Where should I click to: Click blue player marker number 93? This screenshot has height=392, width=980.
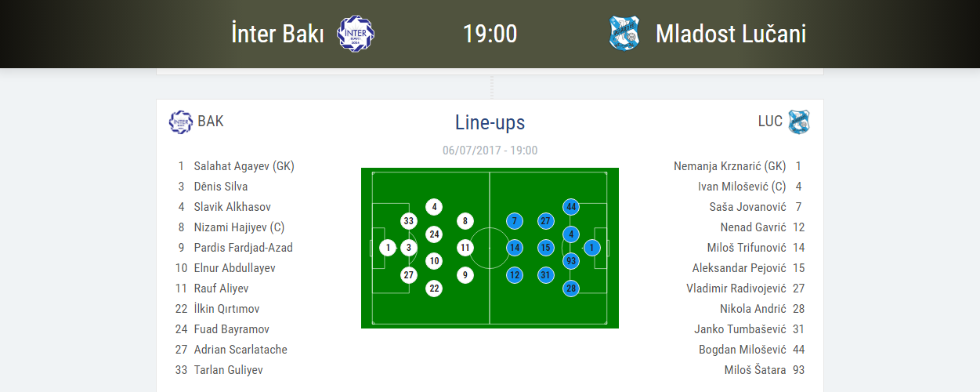coord(571,261)
